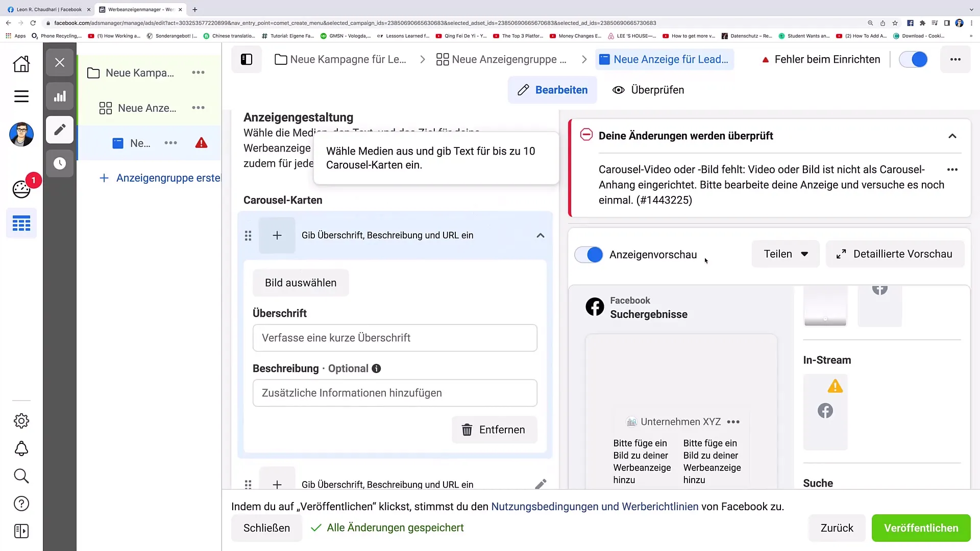
Task: Add image to first carousel card plus
Action: click(x=277, y=235)
